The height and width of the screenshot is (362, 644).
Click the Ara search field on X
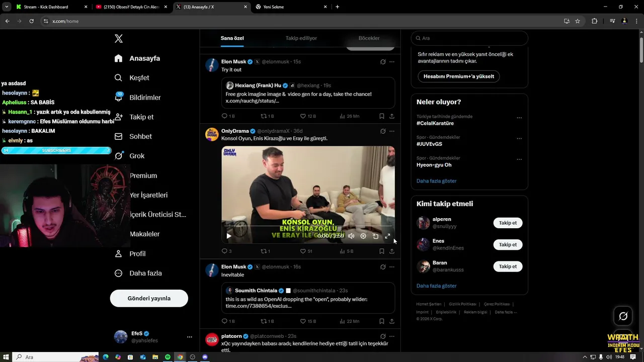coord(469,38)
